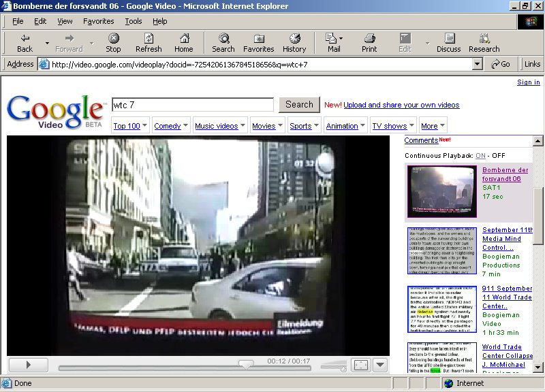Open the Mail toolbar icon
This screenshot has height=392, width=545.
click(x=334, y=43)
